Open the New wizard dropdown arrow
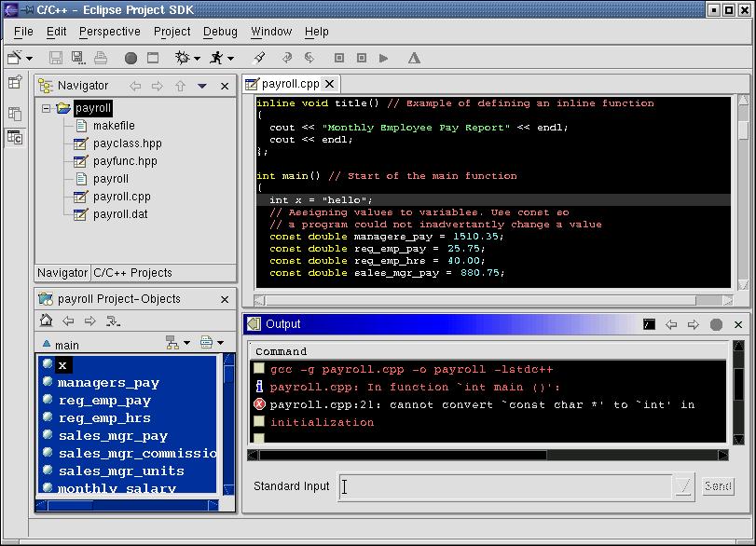Viewport: 756px width, 546px height. click(30, 59)
